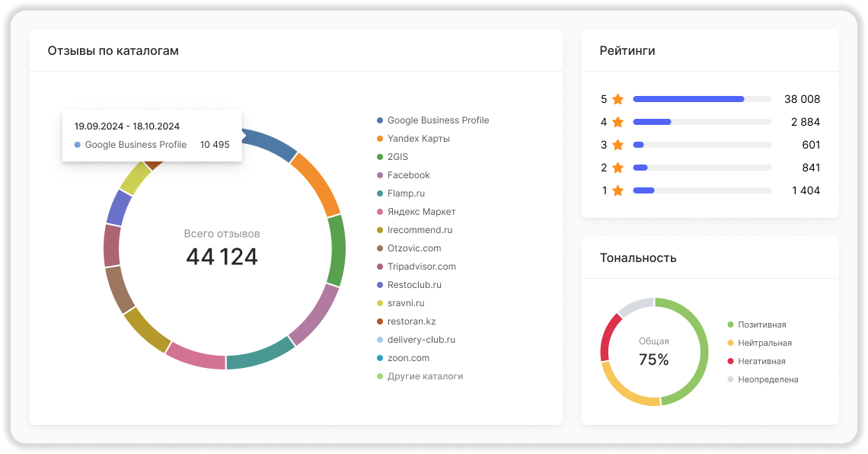Click the green 2GIS donut segment

[x=336, y=251]
